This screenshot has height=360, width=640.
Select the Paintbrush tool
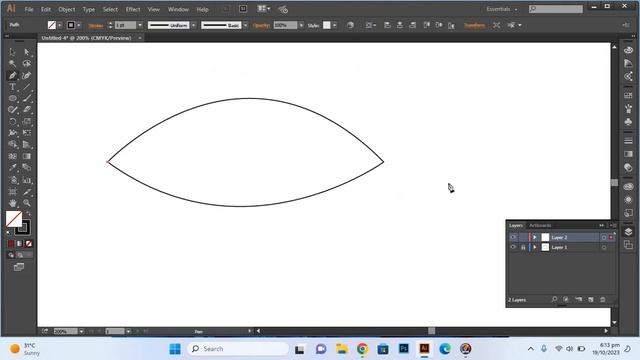pyautogui.click(x=27, y=98)
